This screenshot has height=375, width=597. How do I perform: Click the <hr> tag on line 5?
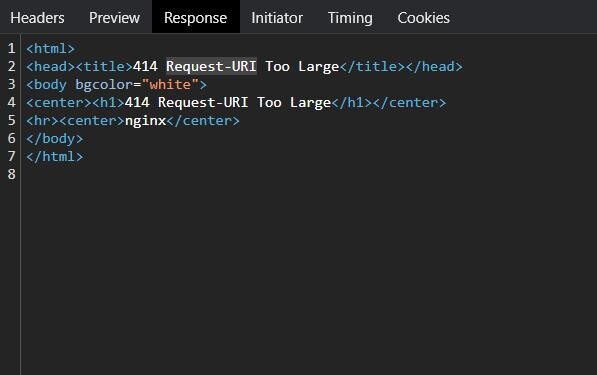[x=42, y=121]
